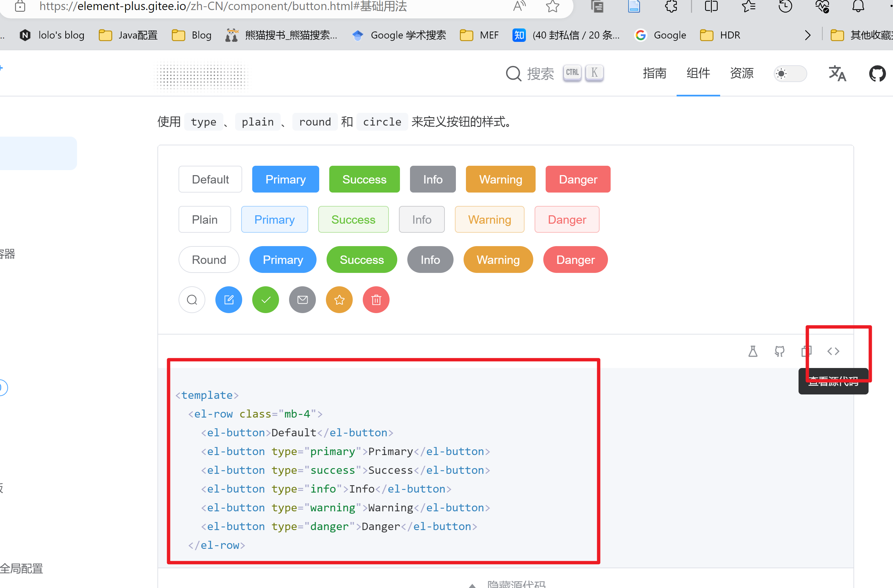Open the playground flask icon

pos(753,351)
